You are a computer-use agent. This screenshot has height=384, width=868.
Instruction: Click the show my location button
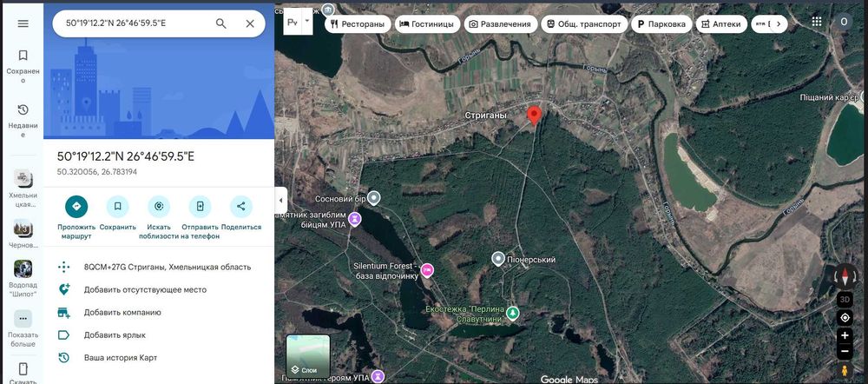845,318
